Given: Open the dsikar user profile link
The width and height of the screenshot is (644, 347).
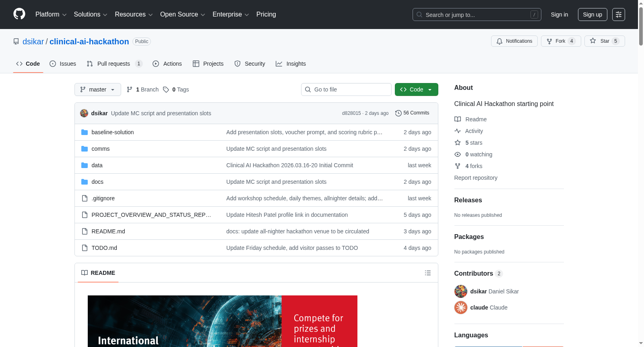Looking at the screenshot, I should pos(33,42).
